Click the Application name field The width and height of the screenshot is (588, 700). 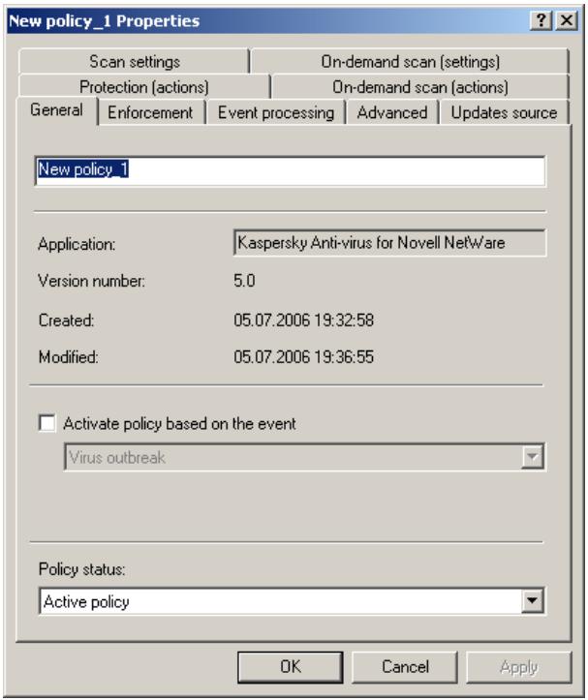pos(389,243)
